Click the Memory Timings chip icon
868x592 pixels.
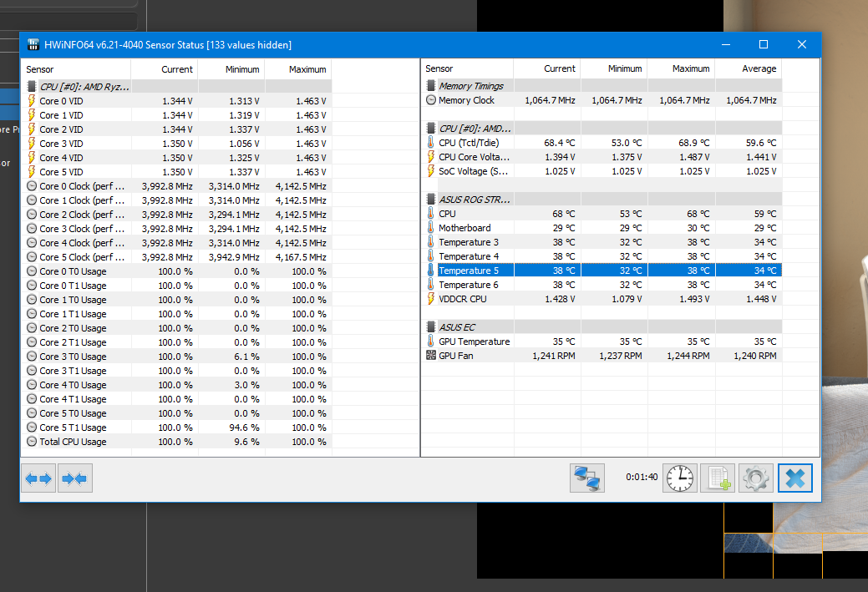431,86
